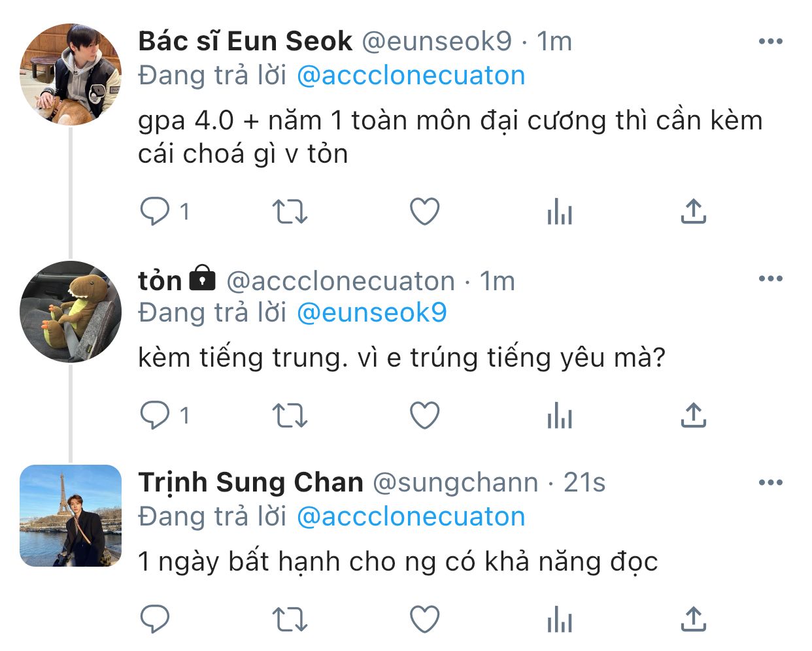The height and width of the screenshot is (651, 812).
Task: Share Bác sĩ Eun Seok's tweet
Action: (693, 211)
